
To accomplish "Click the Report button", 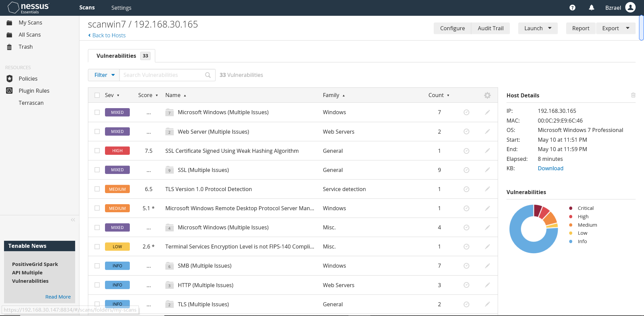I will tap(581, 28).
